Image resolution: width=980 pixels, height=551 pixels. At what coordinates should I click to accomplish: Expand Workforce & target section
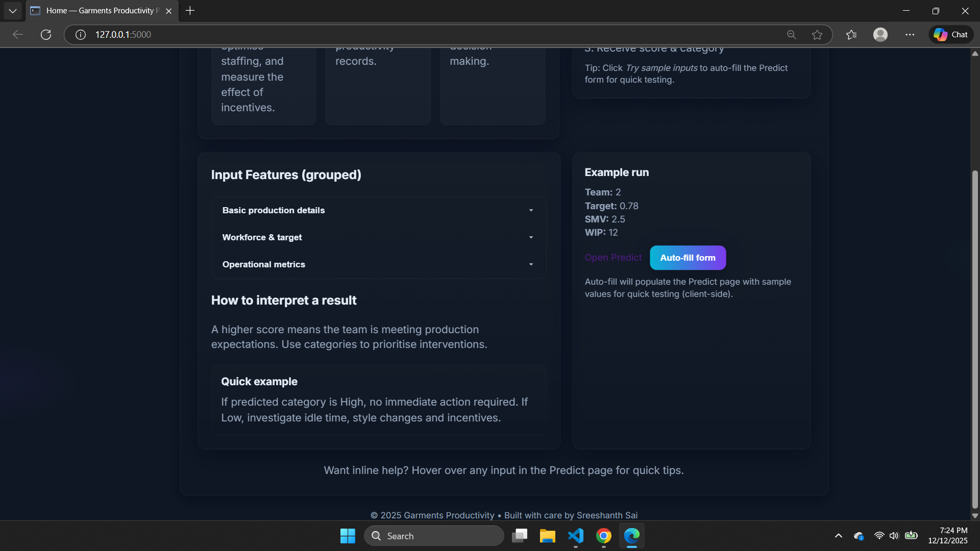tap(378, 237)
